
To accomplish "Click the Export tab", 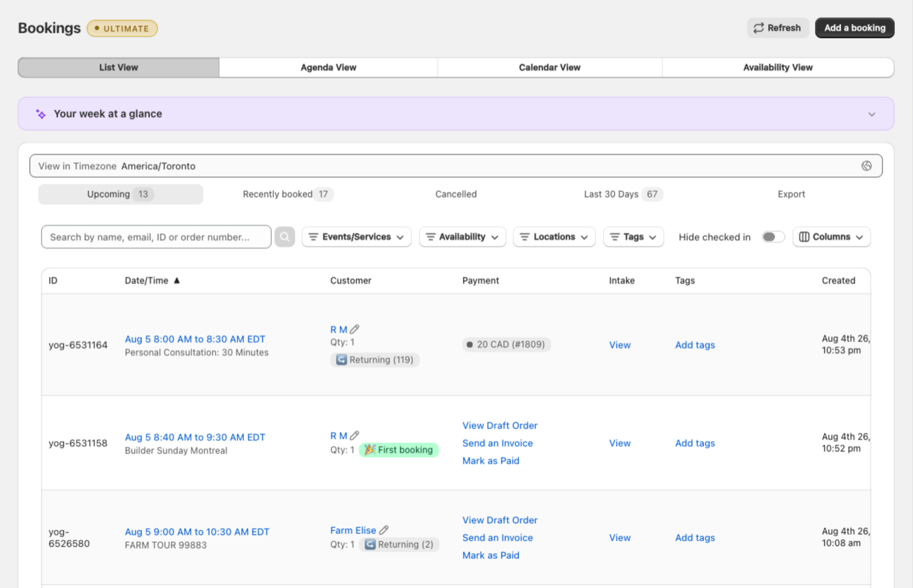I will point(791,194).
